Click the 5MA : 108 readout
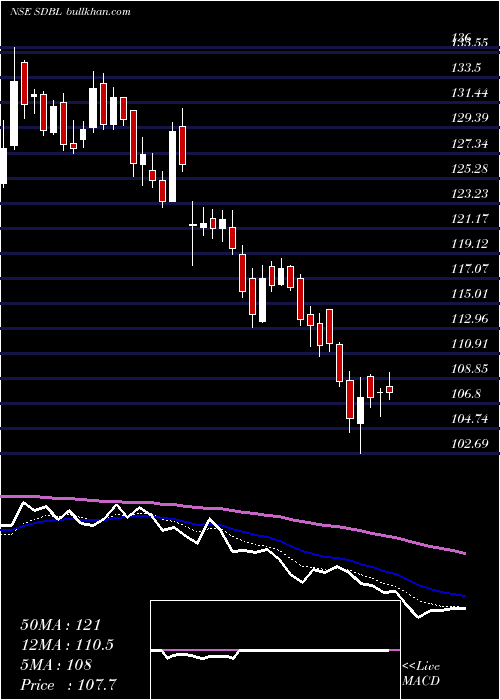 click(x=56, y=665)
